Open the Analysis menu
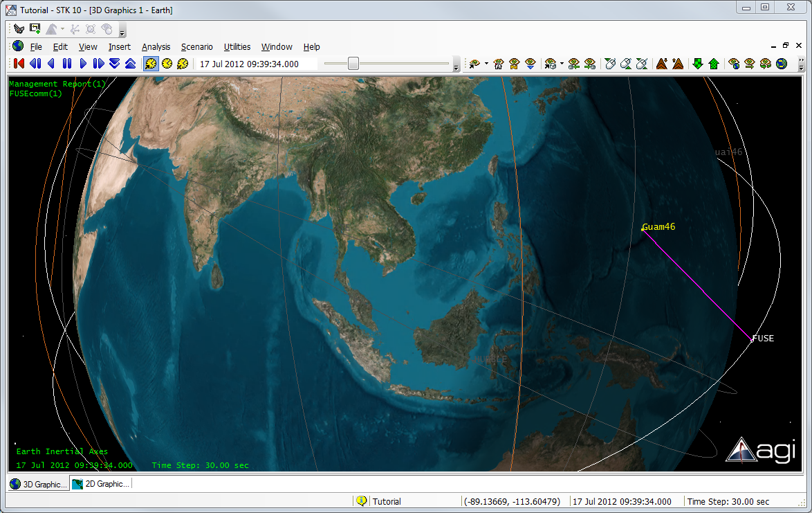This screenshot has width=812, height=513. click(156, 47)
